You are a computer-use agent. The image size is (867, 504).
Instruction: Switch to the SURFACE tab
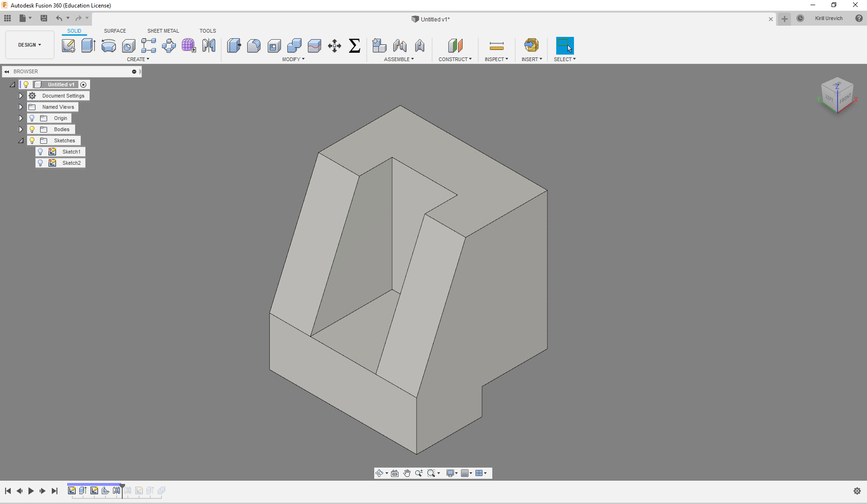tap(115, 31)
